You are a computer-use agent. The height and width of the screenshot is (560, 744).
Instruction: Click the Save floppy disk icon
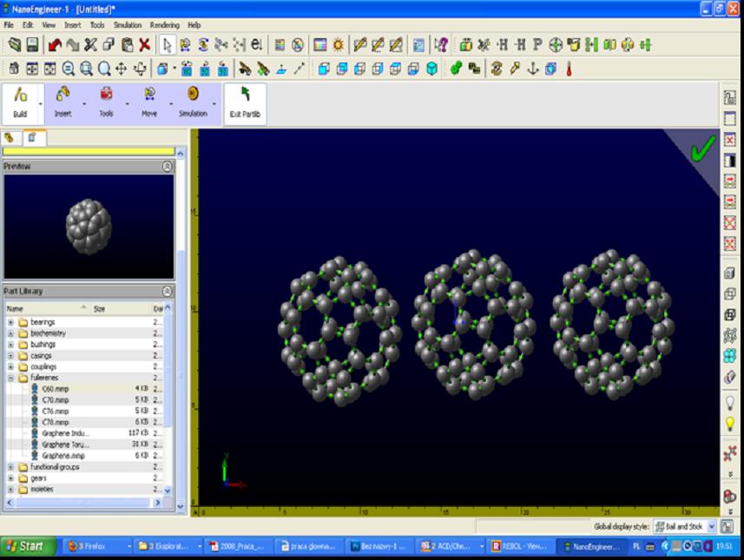pyautogui.click(x=32, y=44)
